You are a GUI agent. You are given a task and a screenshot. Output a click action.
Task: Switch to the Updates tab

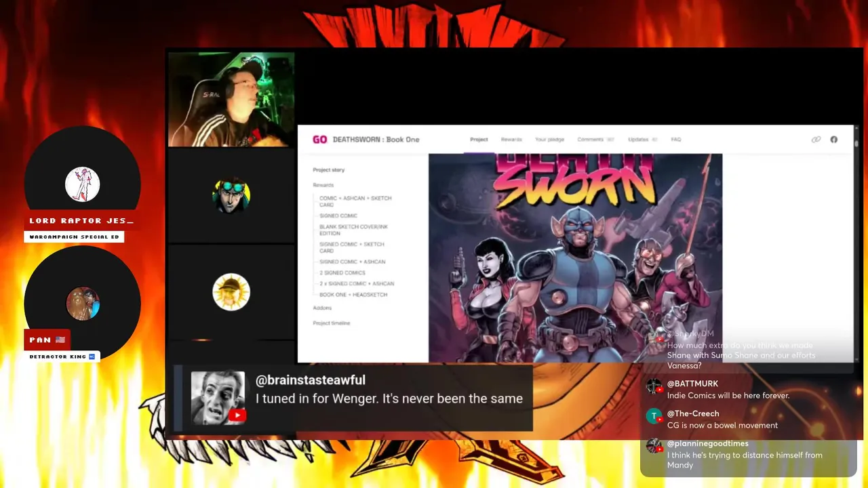(642, 140)
